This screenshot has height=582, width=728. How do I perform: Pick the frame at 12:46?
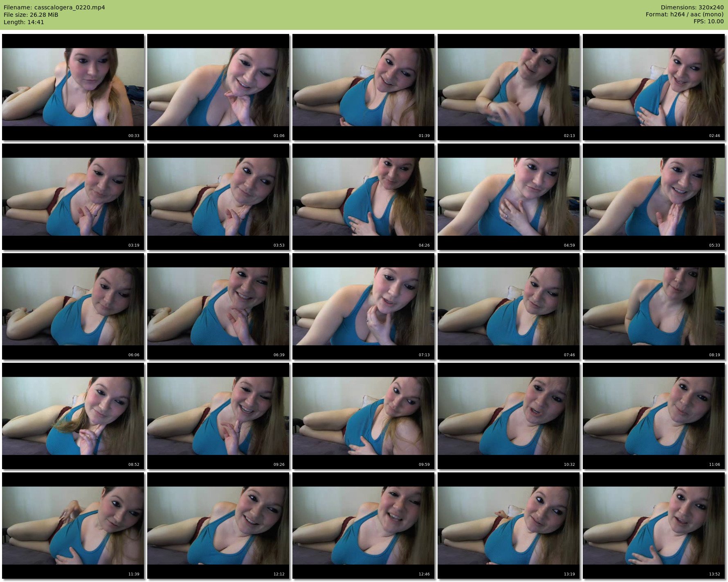(x=364, y=526)
